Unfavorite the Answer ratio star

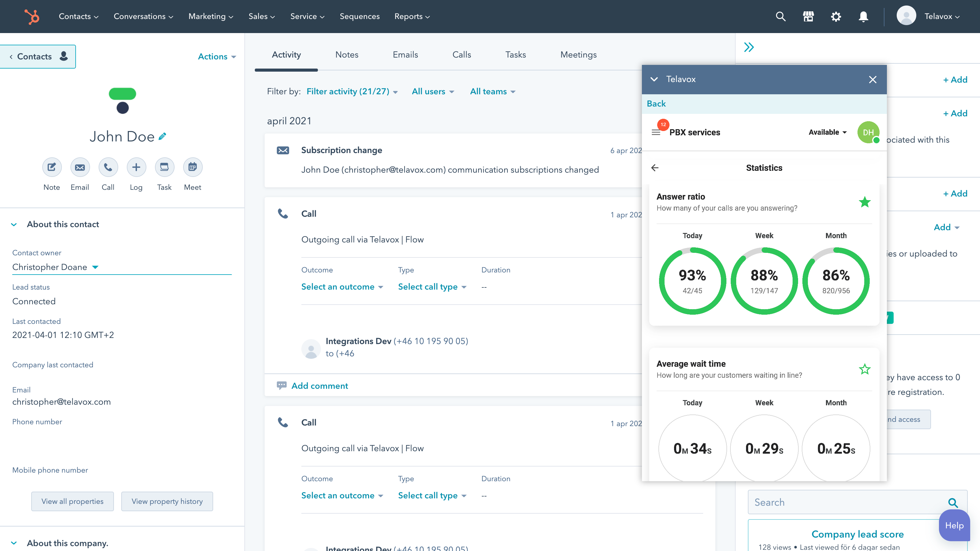(x=865, y=202)
